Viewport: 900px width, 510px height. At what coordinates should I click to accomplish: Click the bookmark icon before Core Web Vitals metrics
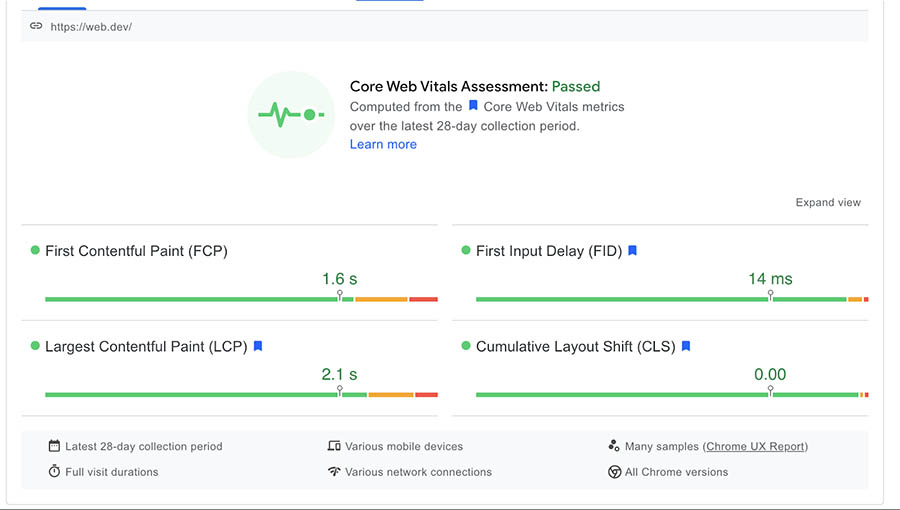(473, 106)
